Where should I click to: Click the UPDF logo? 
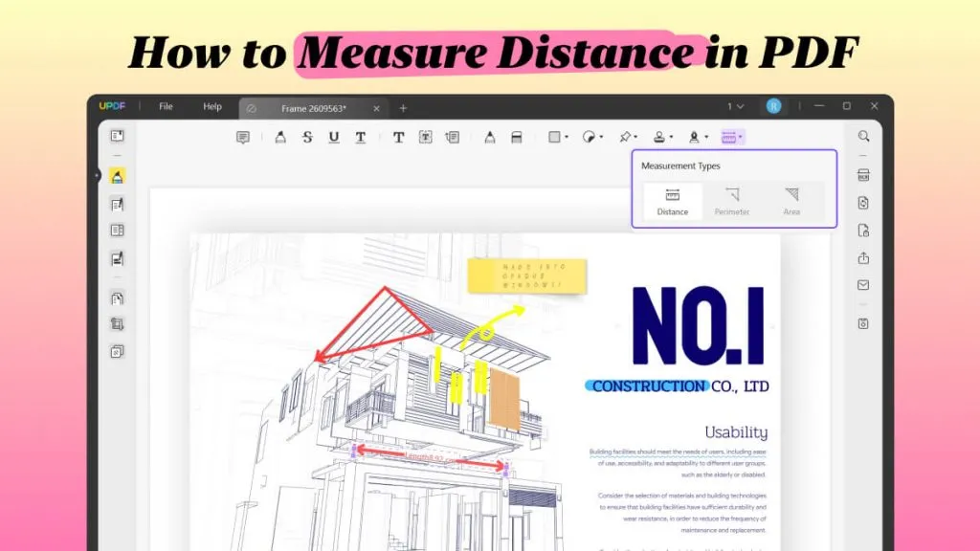(x=112, y=106)
